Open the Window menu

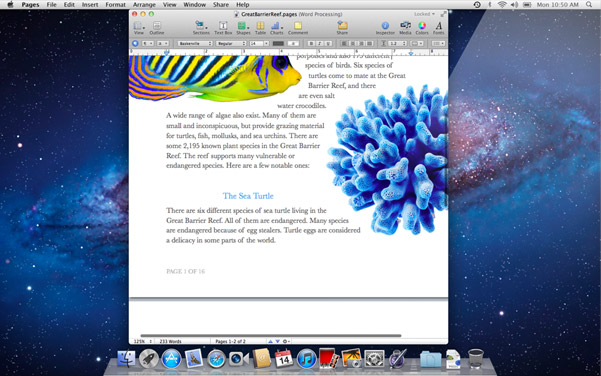click(x=194, y=5)
